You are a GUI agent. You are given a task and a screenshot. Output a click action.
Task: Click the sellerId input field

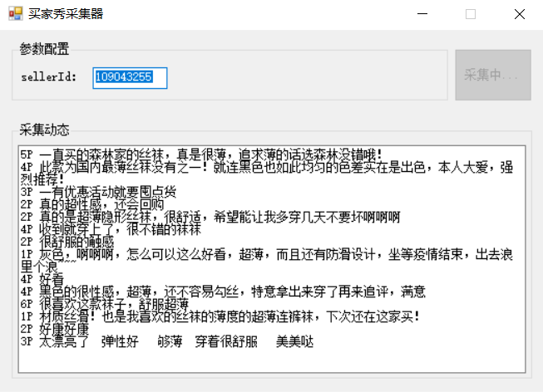130,78
